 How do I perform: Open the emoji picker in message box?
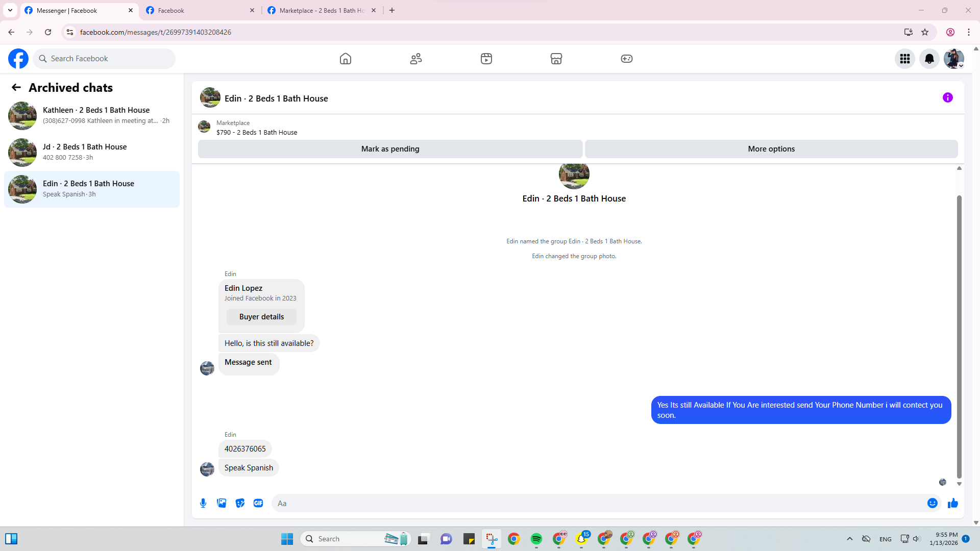pos(932,503)
